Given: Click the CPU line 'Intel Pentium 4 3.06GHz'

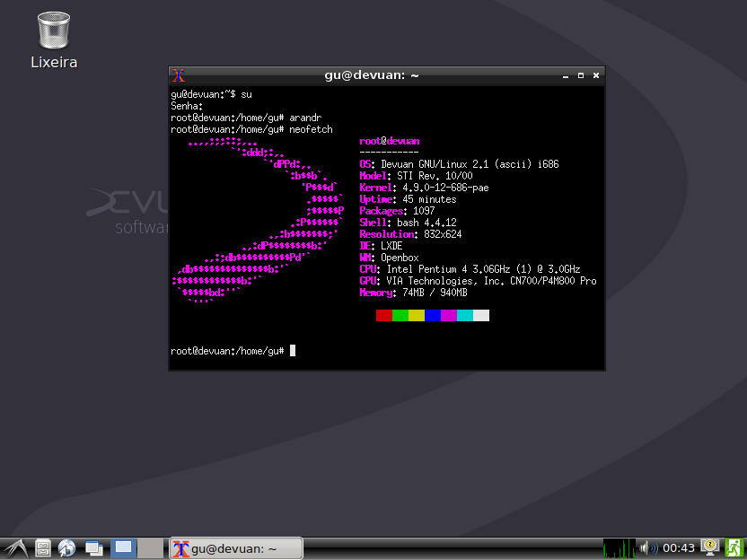Looking at the screenshot, I should pos(470,269).
